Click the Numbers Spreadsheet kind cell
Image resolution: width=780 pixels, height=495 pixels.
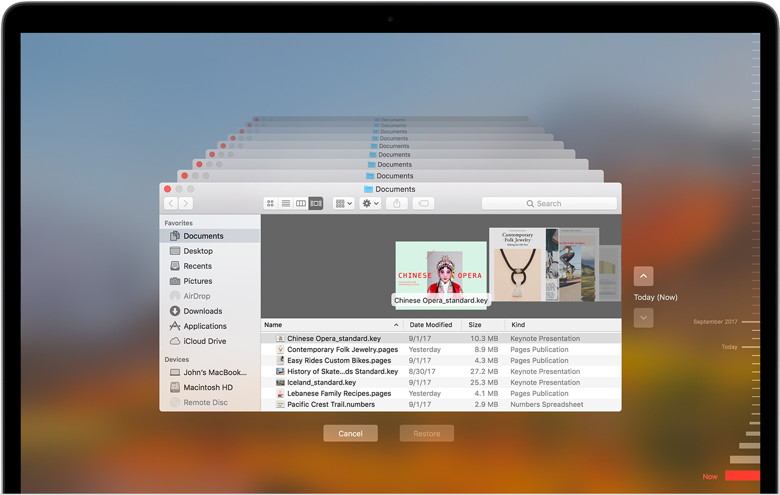tap(547, 404)
